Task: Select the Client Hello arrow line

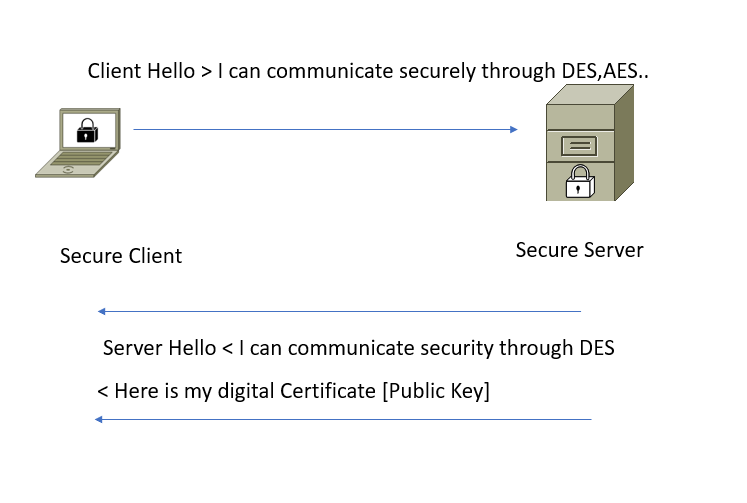Action: (325, 129)
